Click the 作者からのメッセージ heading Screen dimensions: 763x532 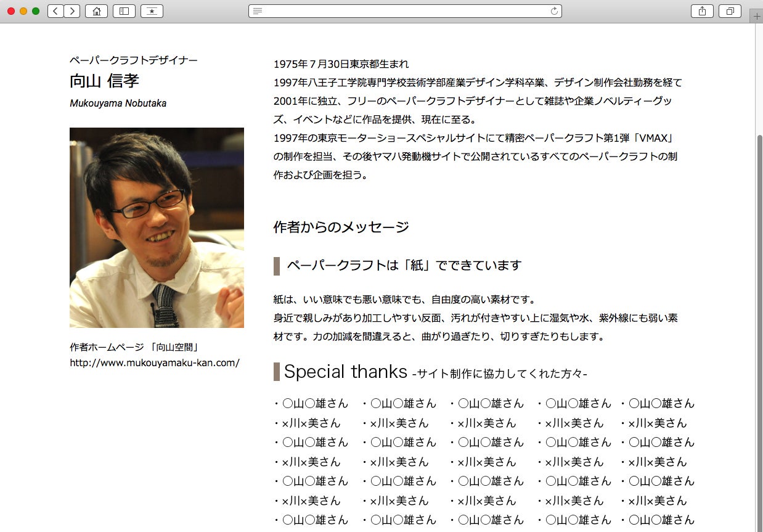point(341,227)
